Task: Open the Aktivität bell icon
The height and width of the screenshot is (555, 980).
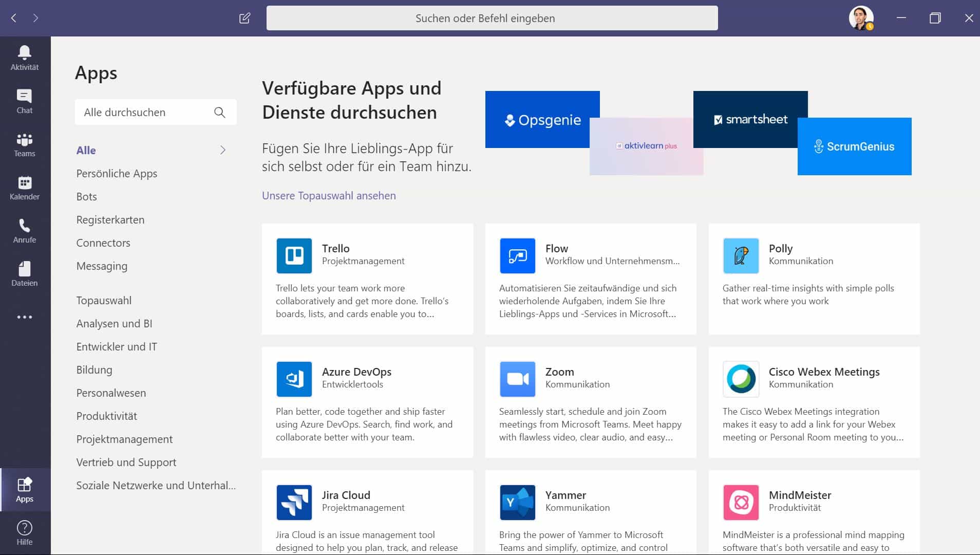Action: click(25, 52)
